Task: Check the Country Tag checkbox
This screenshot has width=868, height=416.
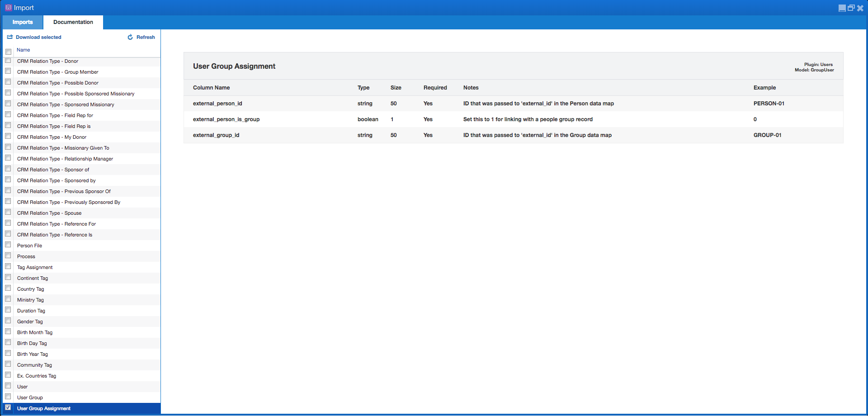Action: pyautogui.click(x=8, y=288)
